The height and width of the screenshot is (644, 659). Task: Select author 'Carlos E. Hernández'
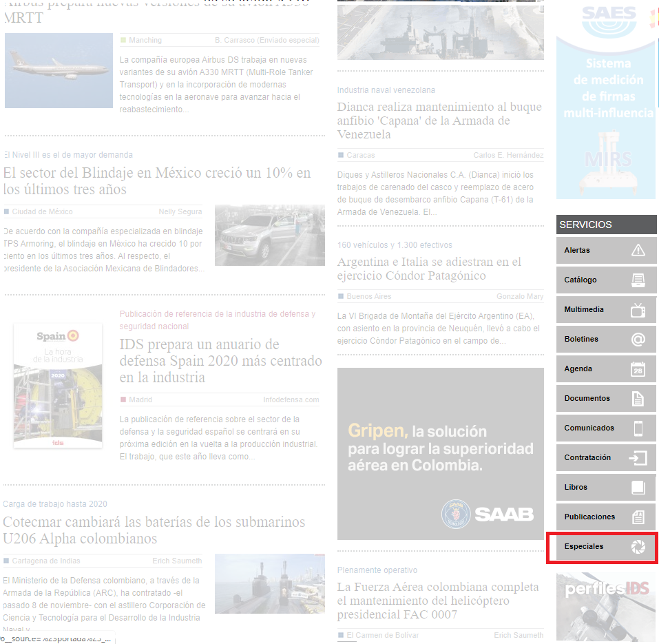coord(509,155)
